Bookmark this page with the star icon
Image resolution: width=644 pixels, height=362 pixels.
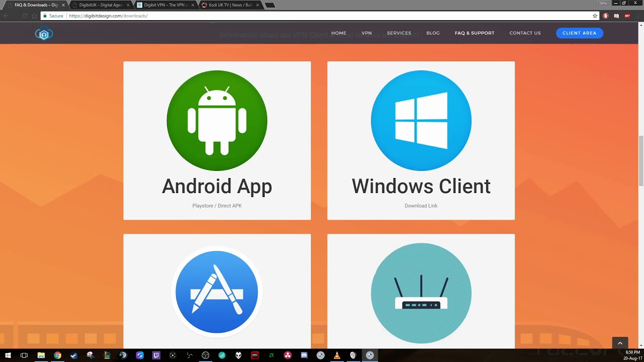595,16
